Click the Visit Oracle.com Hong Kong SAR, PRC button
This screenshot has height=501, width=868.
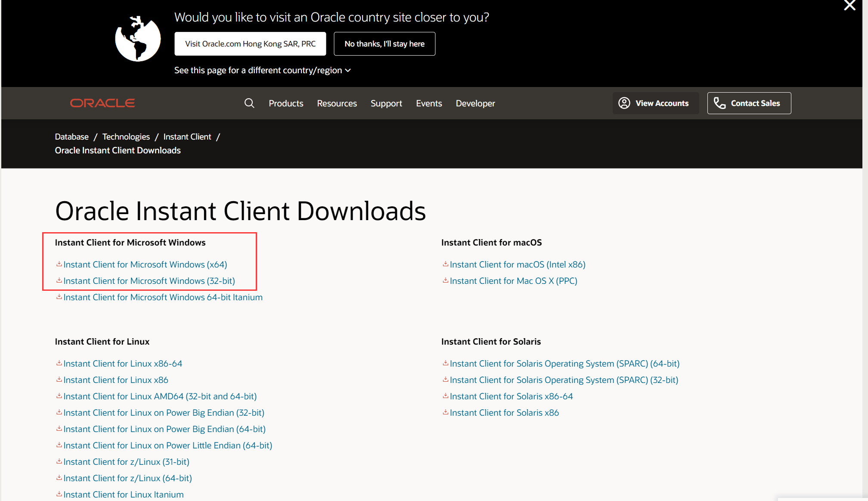[x=250, y=44]
